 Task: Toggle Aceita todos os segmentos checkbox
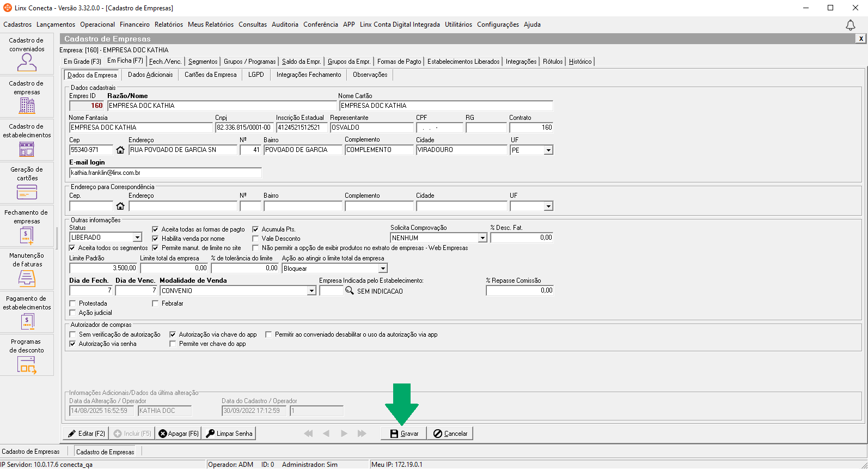click(72, 248)
